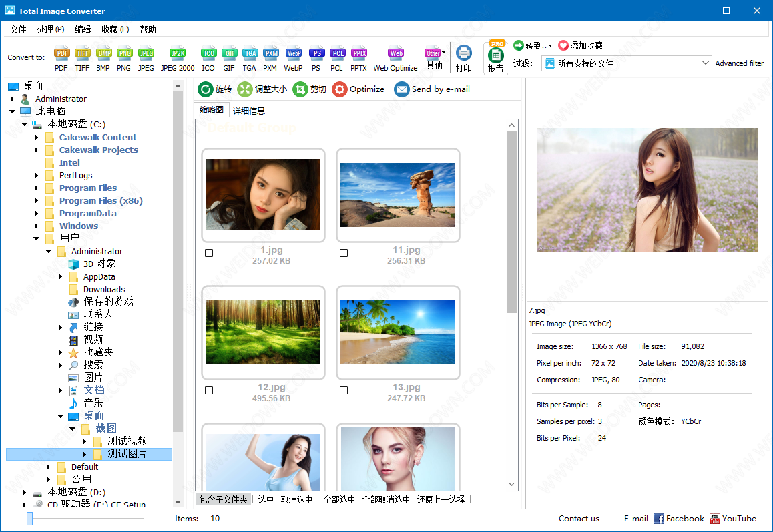Click Advanced filter link

(740, 63)
